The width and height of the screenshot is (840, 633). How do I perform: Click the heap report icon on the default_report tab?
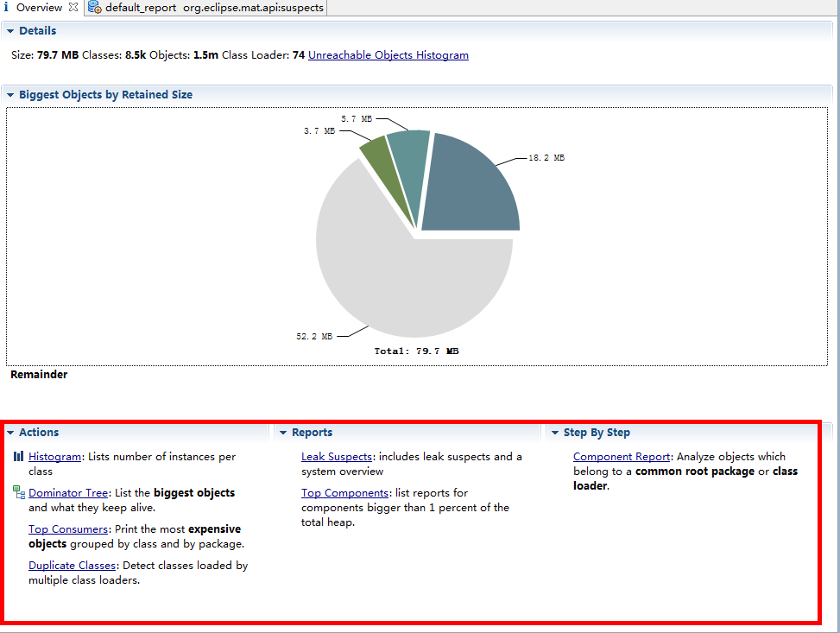point(92,7)
